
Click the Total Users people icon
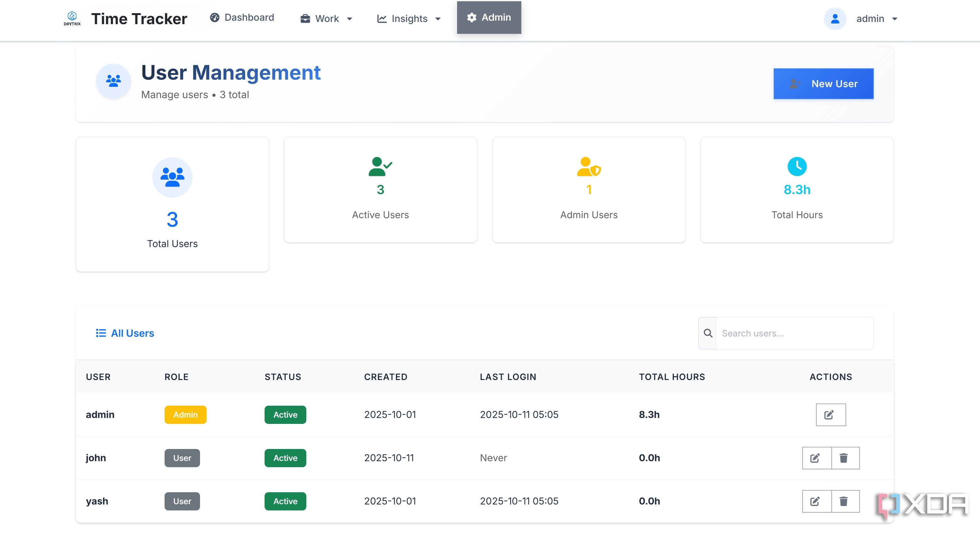(172, 177)
